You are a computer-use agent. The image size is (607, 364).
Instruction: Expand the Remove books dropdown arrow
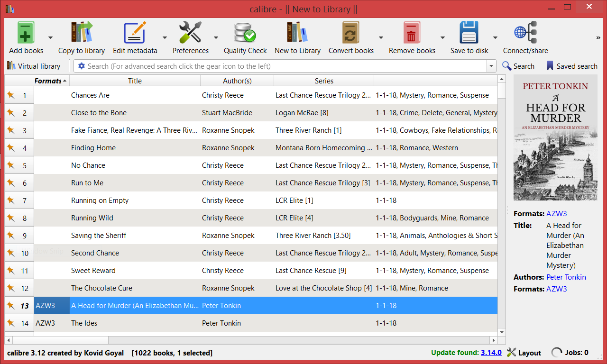[x=442, y=37]
